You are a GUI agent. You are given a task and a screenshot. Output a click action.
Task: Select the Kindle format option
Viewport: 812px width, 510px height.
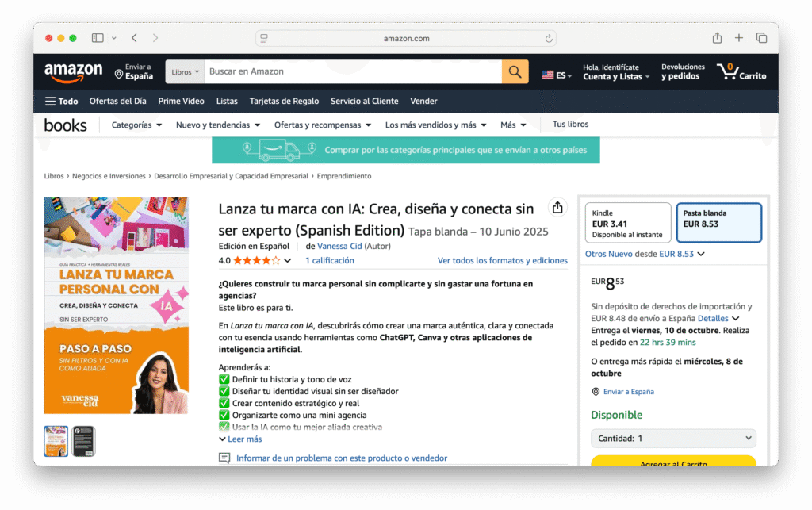pyautogui.click(x=627, y=222)
